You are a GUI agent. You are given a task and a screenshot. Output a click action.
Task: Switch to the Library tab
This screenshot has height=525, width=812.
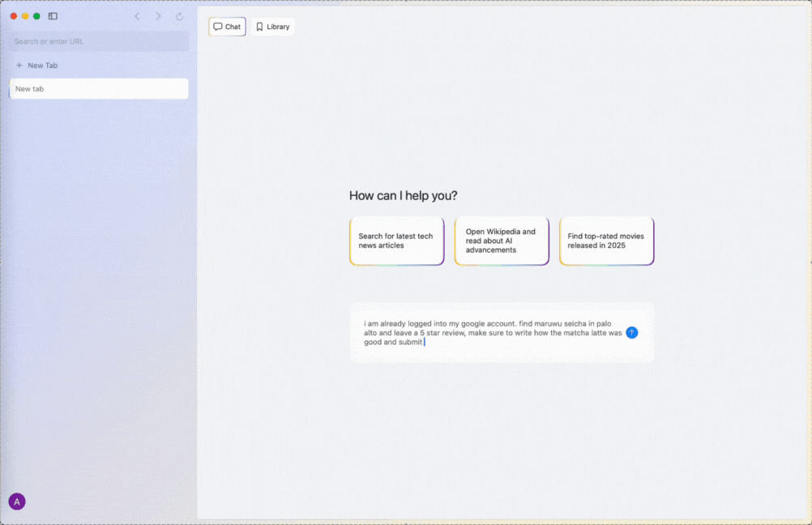point(272,26)
